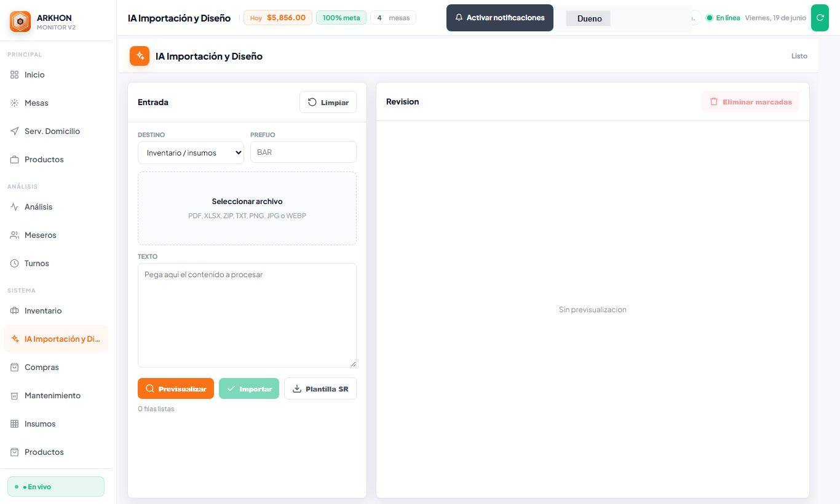Click the Compras bag icon

pos(15,367)
